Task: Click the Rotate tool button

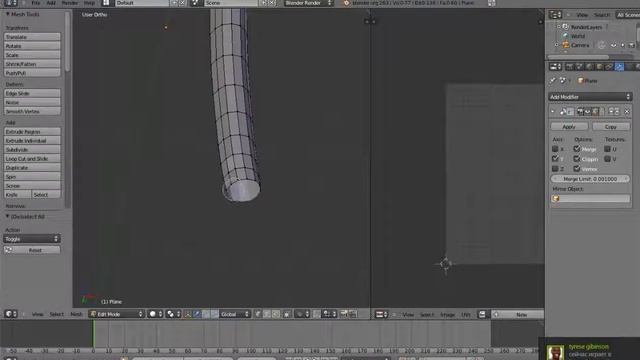Action: point(32,46)
